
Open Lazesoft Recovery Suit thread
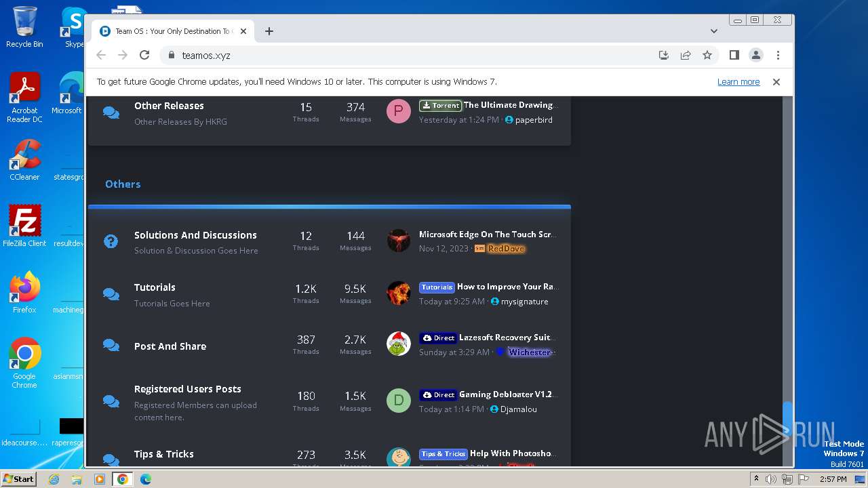pyautogui.click(x=508, y=338)
